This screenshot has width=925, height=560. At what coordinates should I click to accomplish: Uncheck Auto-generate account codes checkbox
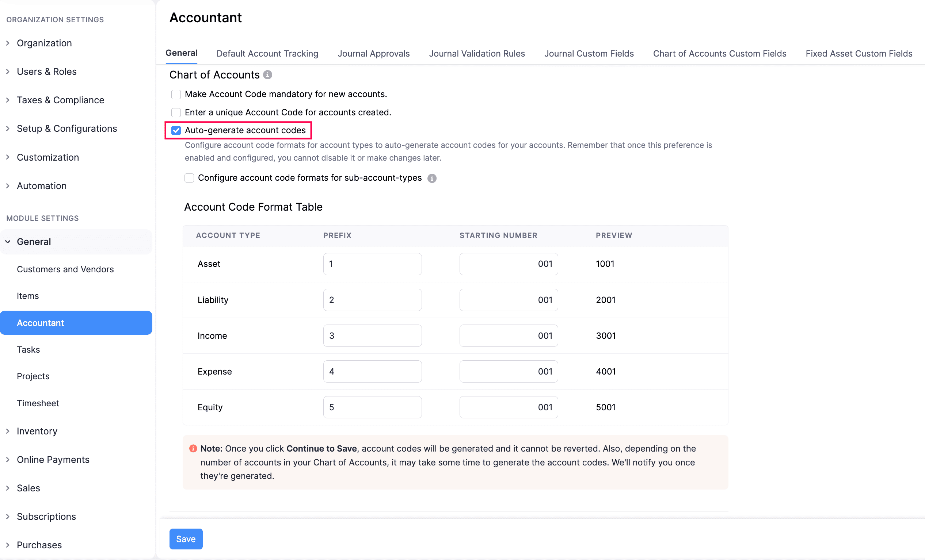click(x=176, y=130)
